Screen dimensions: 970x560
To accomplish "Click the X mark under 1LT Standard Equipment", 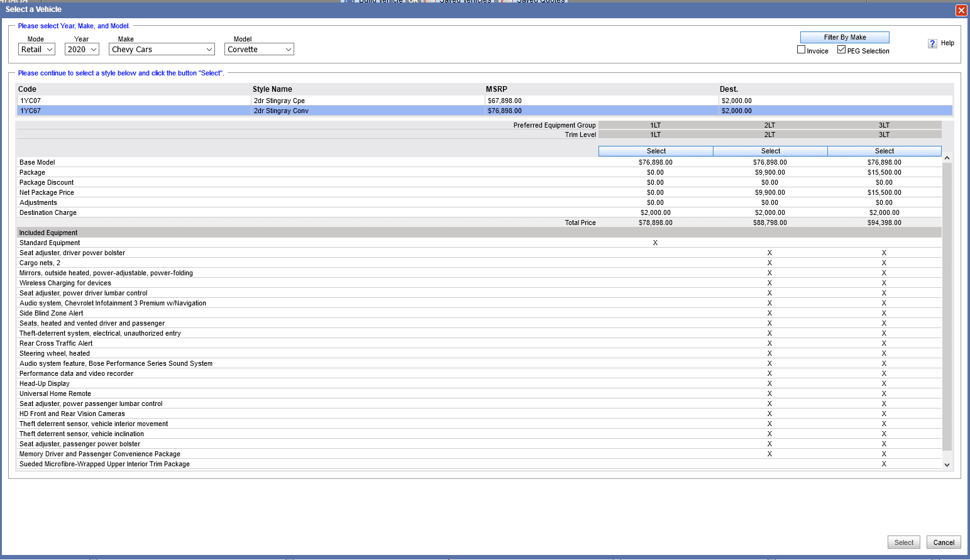I will 655,243.
